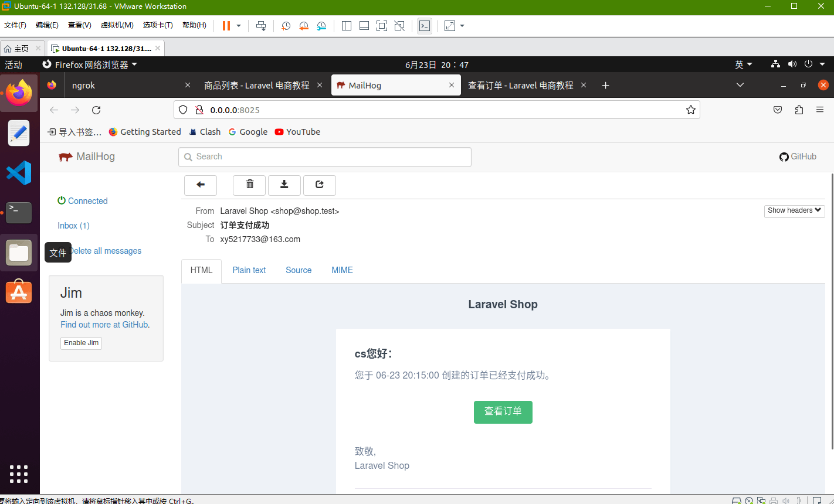This screenshot has width=834, height=504.
Task: Open the Firefox hamburger application menu
Action: pyautogui.click(x=820, y=110)
